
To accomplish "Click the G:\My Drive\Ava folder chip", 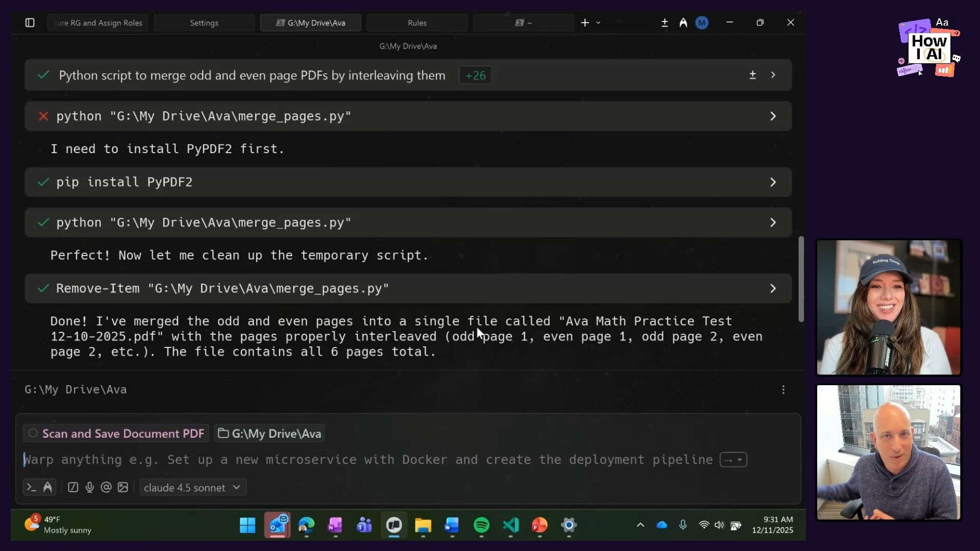I will 269,434.
